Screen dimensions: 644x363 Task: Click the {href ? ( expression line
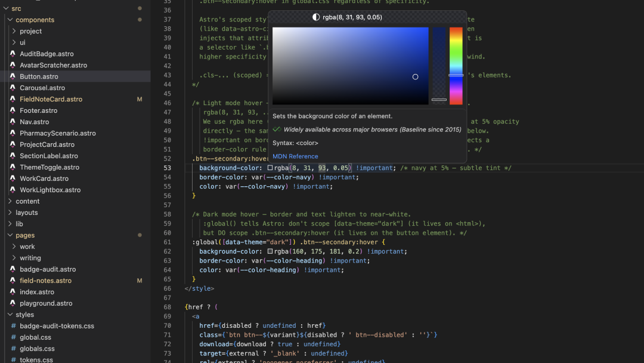click(202, 307)
